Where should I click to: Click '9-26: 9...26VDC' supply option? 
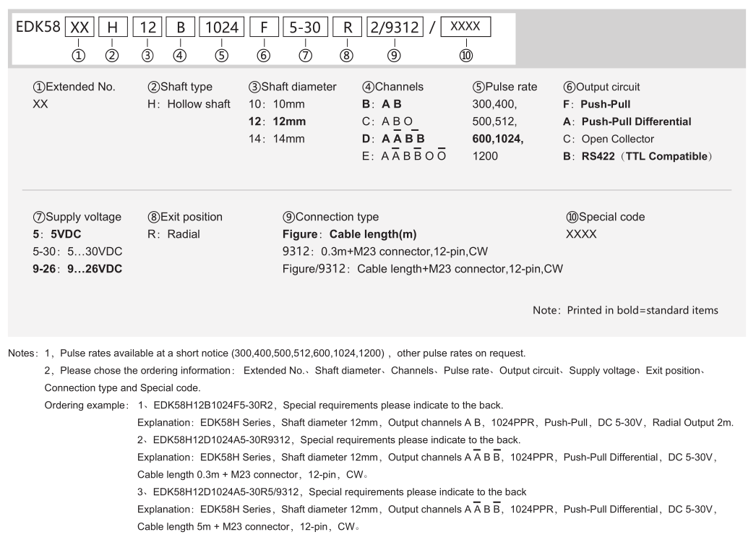click(77, 269)
